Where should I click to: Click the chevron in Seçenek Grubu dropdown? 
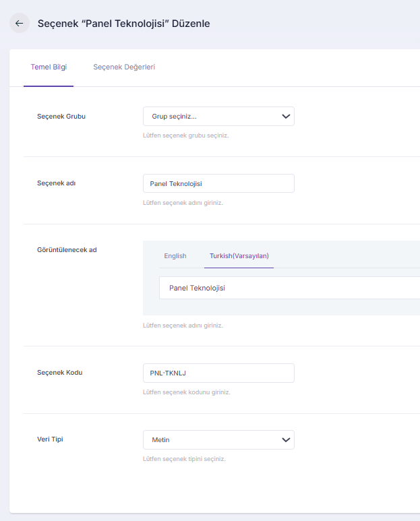[x=286, y=117]
